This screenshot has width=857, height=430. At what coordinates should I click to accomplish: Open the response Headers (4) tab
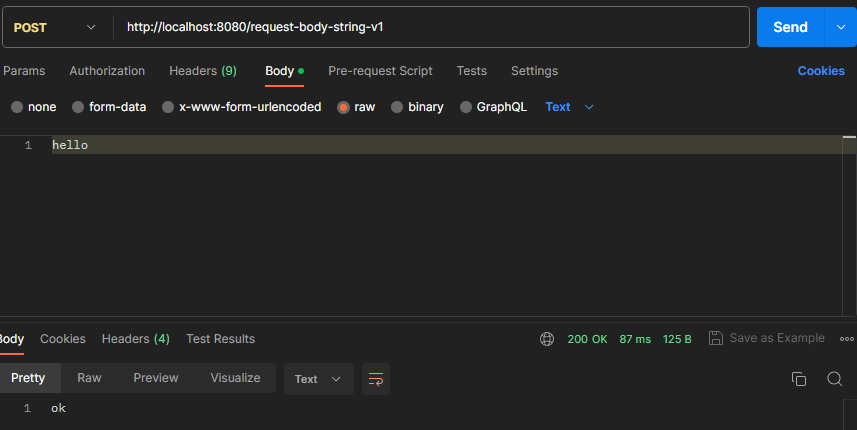[x=136, y=339]
